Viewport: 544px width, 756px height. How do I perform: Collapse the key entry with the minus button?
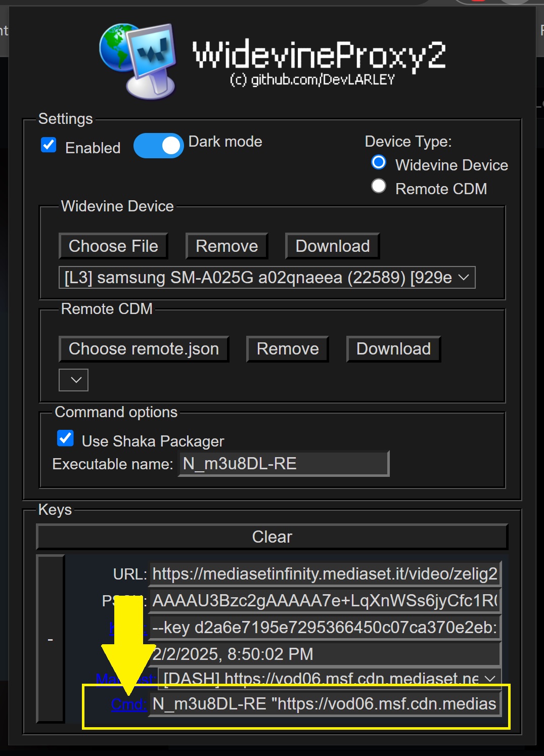(x=51, y=639)
